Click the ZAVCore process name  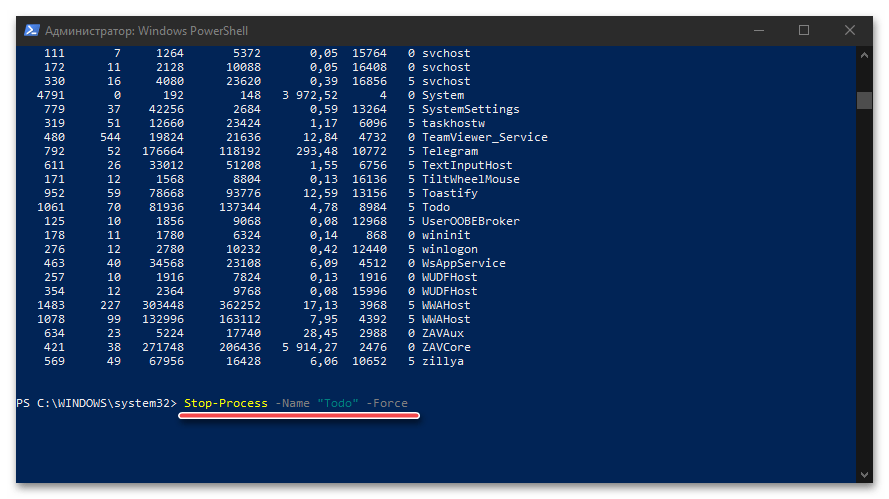click(446, 347)
